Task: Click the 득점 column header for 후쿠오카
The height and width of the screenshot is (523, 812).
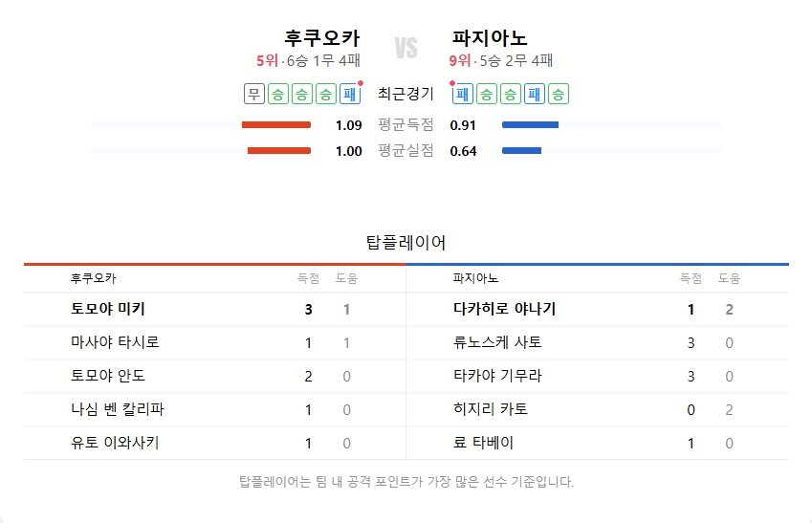Action: point(308,278)
